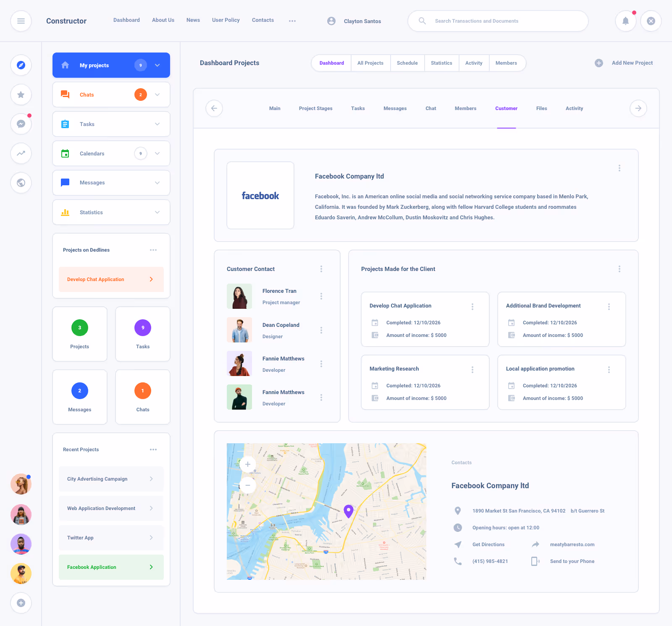Switch to Schedule tab
The image size is (672, 626).
407,63
